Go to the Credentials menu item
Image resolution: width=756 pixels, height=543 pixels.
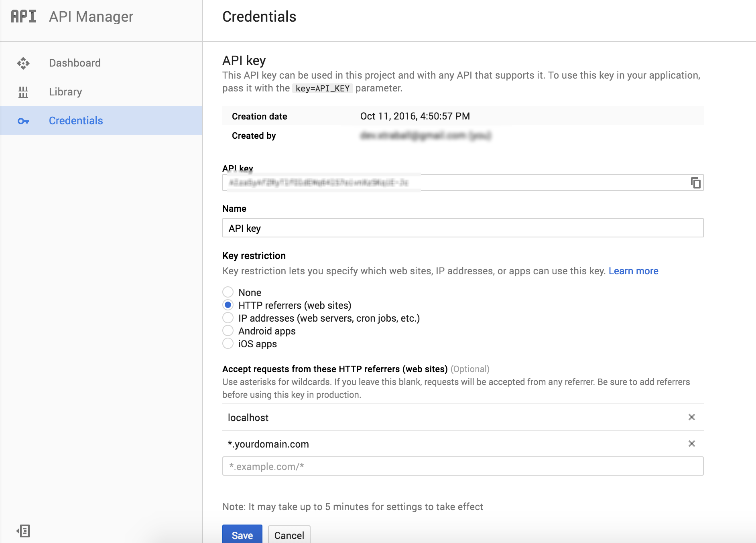76,121
